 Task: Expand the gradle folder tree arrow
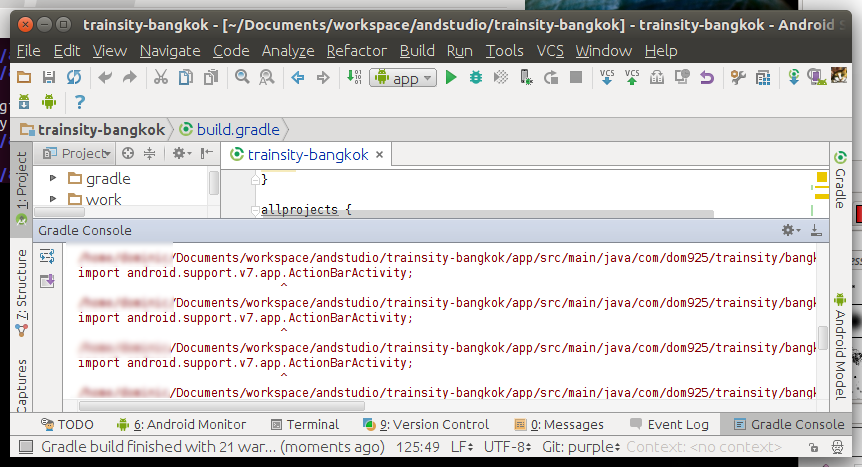53,178
